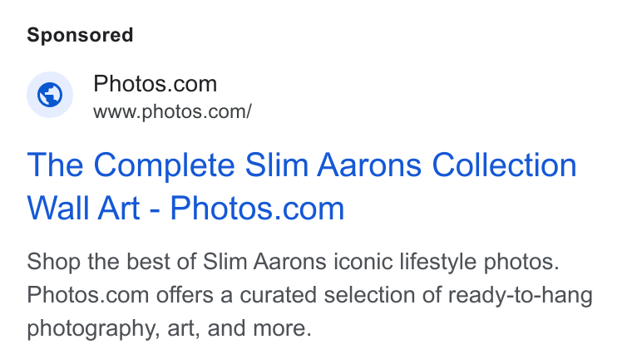
Task: Click the word 'Shop' in description
Action: (x=53, y=262)
